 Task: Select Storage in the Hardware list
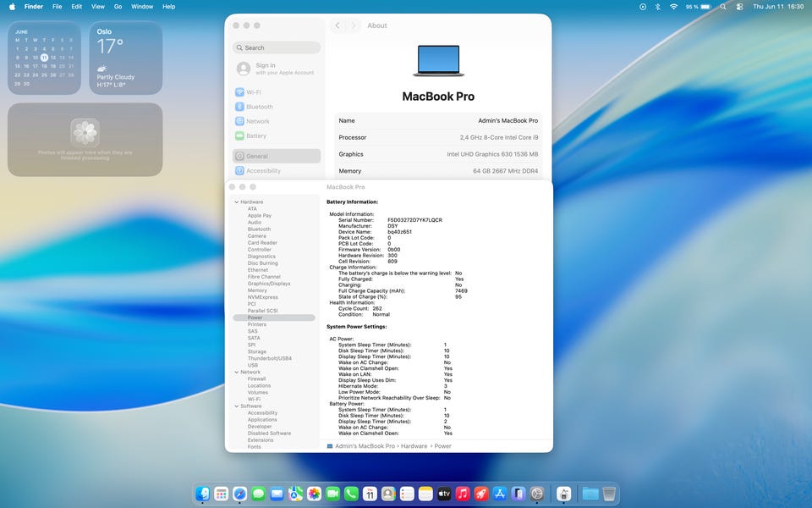257,351
